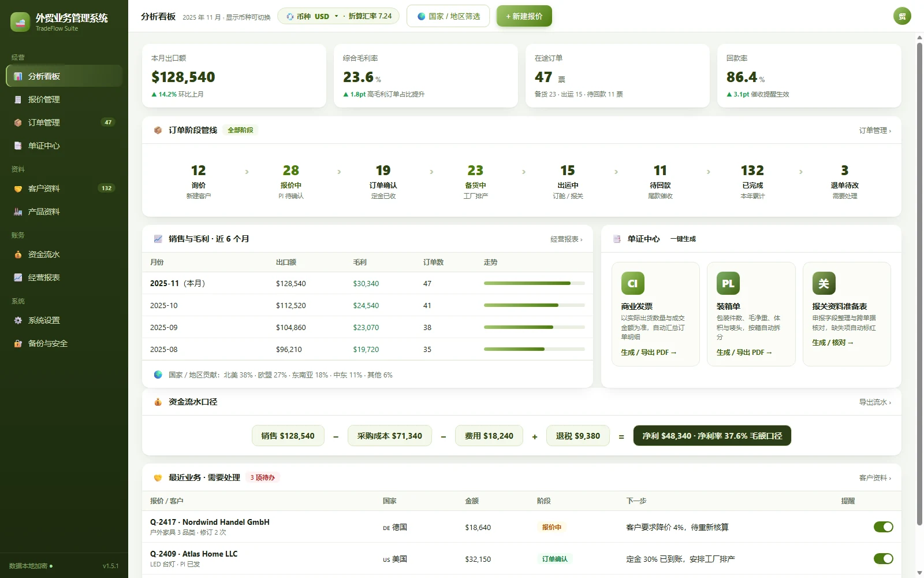This screenshot has height=578, width=924.
Task: Click the 全部阶段 filter tag
Action: pos(240,130)
